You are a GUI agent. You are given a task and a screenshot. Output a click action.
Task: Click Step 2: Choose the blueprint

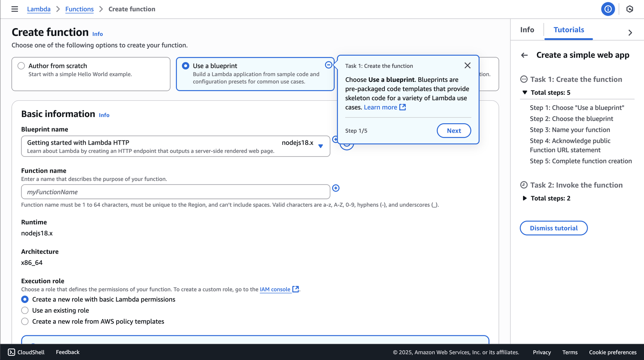(571, 119)
